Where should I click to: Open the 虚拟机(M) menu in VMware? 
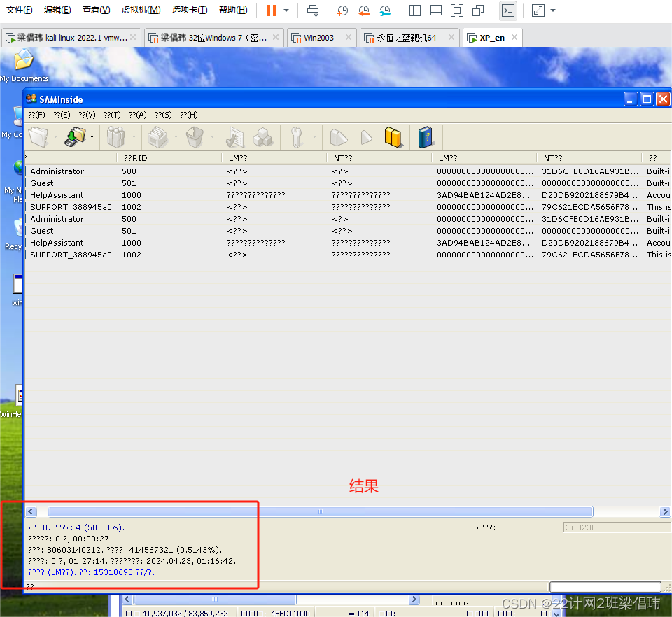pyautogui.click(x=141, y=9)
